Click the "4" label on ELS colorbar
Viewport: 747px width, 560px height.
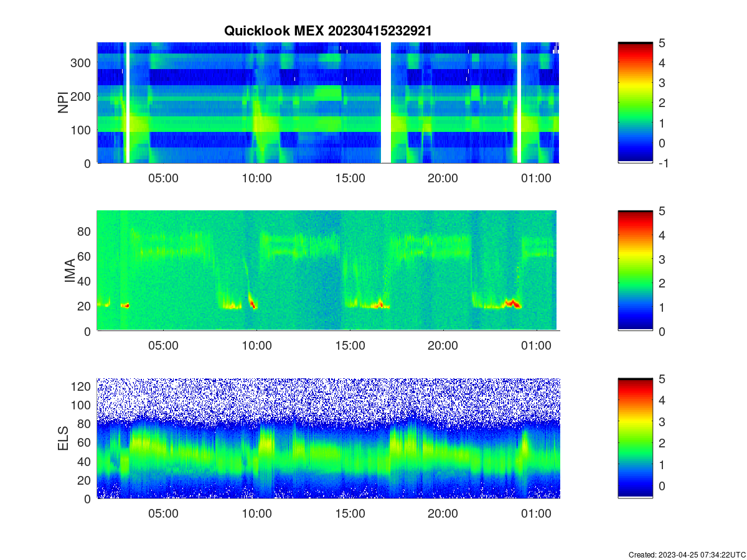coord(661,400)
